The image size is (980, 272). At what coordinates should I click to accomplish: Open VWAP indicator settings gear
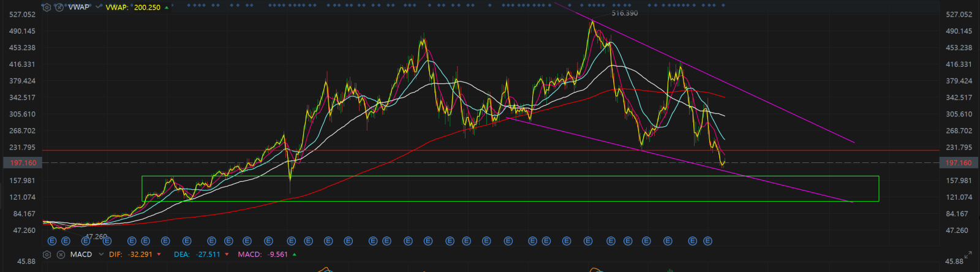(47, 7)
